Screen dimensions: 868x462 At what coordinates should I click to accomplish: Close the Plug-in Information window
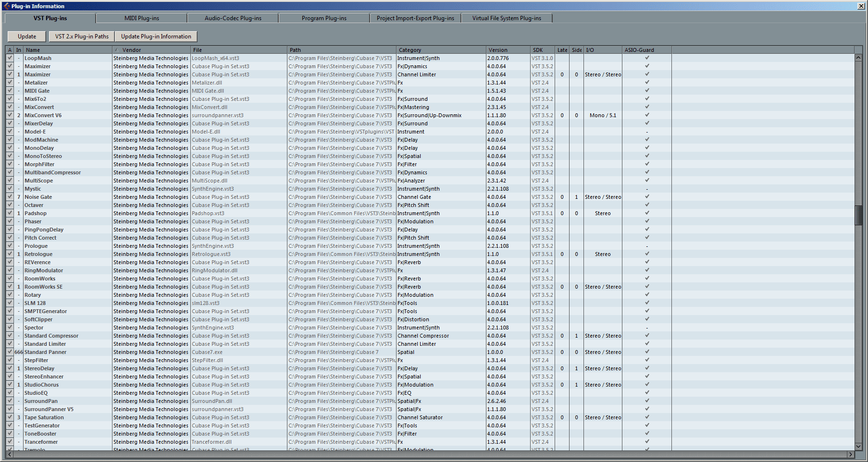coord(861,6)
